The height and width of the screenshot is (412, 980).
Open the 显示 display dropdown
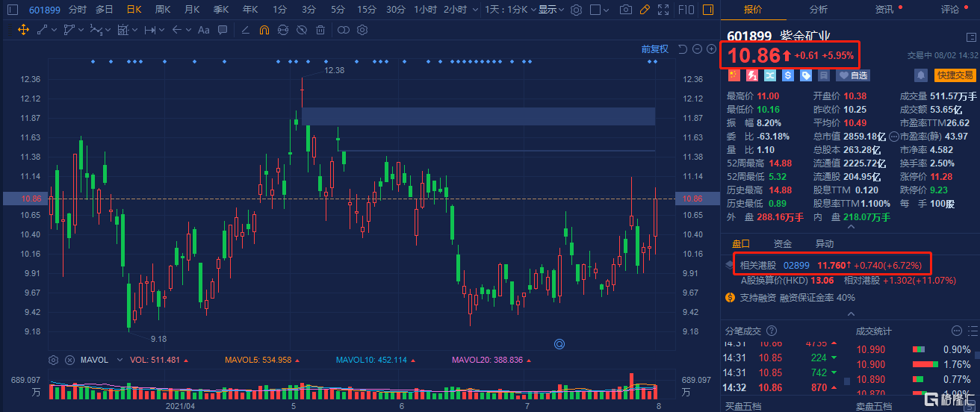click(551, 10)
